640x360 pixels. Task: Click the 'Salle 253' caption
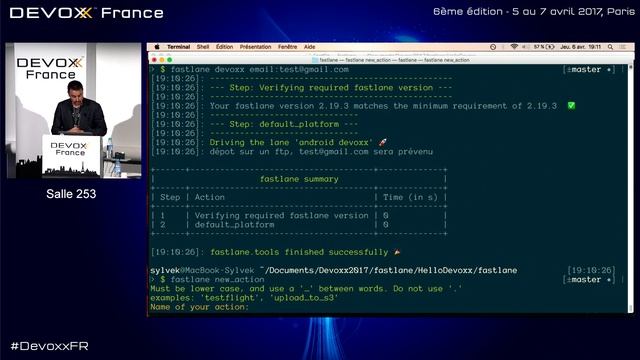[x=71, y=194]
